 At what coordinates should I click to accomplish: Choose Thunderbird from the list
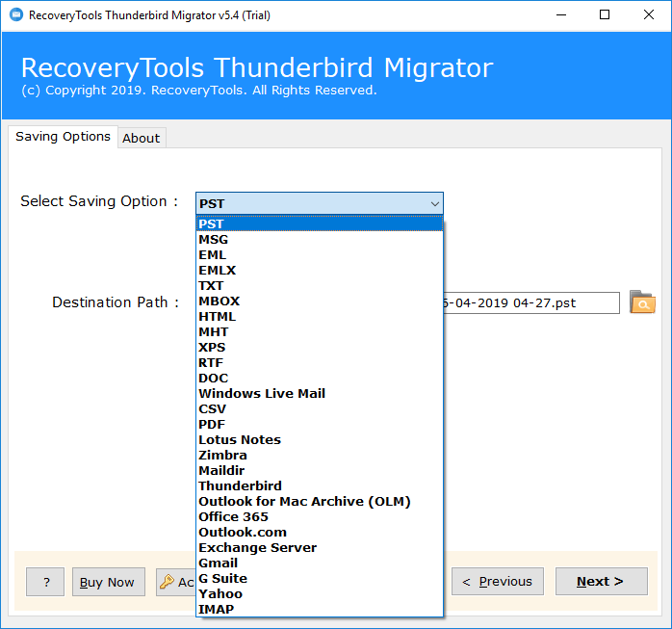tap(320, 486)
